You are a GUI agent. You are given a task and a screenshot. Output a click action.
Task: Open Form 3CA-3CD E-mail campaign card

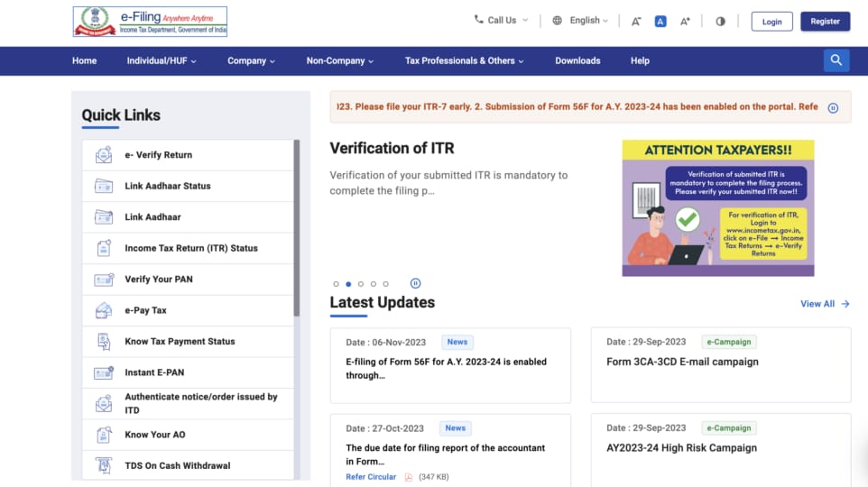point(721,365)
